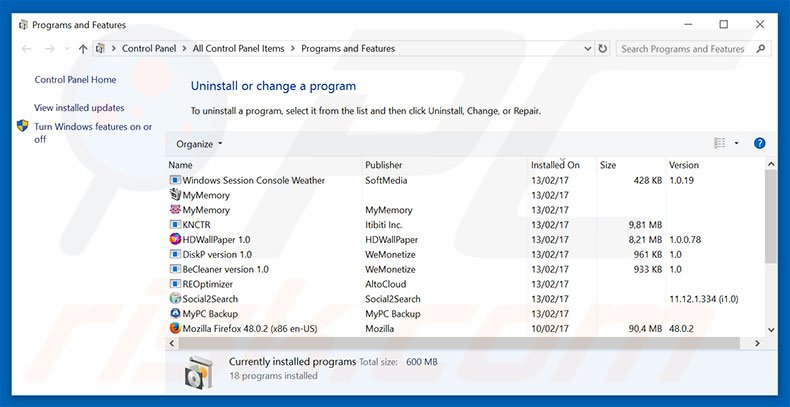Open Control Panel Home link
Viewport: 790px width, 407px height.
click(x=75, y=80)
